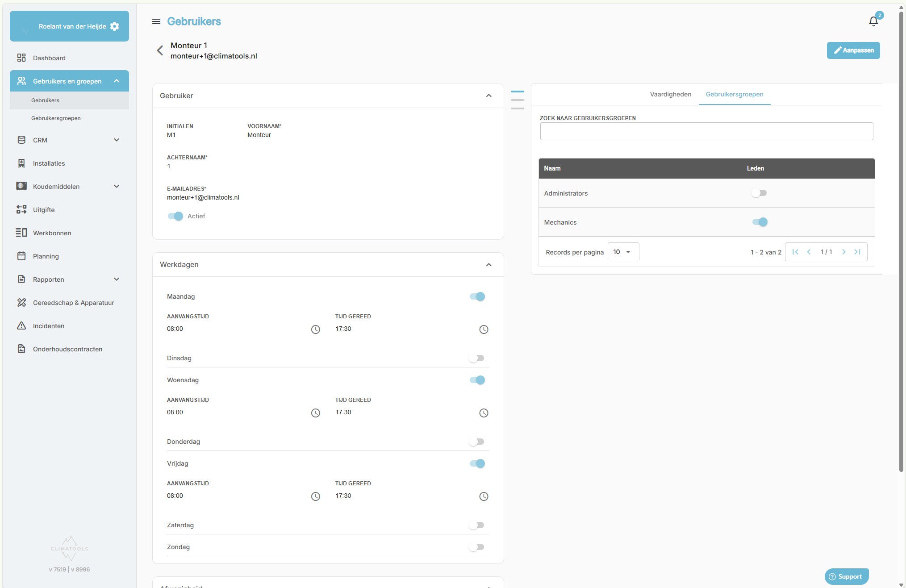Go back using the left arrow by Monteur 1
Image resolution: width=906 pixels, height=588 pixels.
[160, 50]
